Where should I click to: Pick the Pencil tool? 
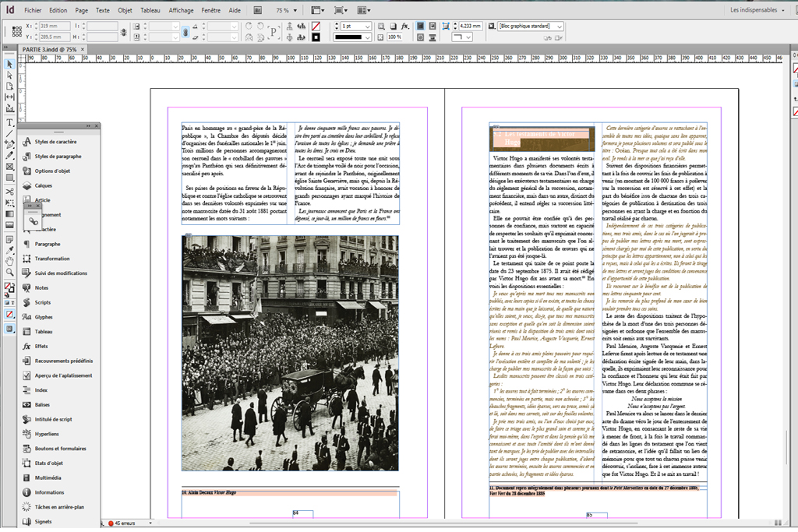(x=9, y=155)
